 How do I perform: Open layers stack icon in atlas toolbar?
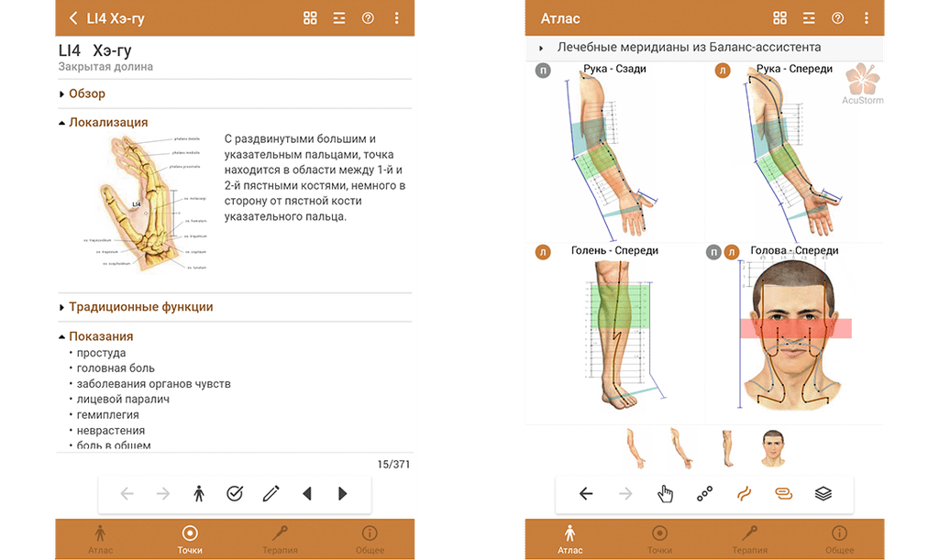tap(823, 494)
